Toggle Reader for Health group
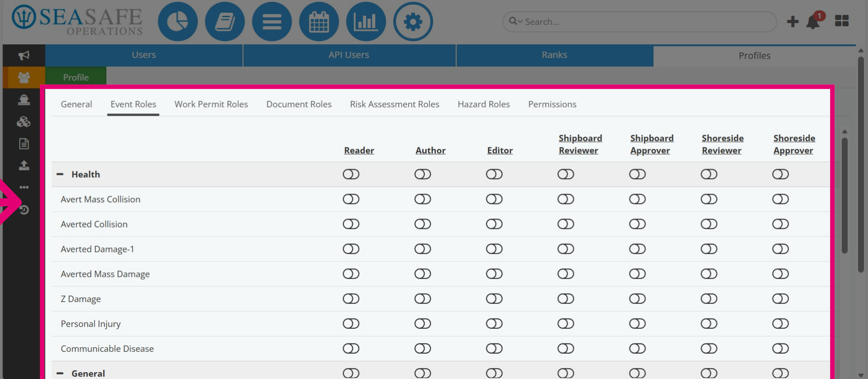The width and height of the screenshot is (868, 379). 351,174
